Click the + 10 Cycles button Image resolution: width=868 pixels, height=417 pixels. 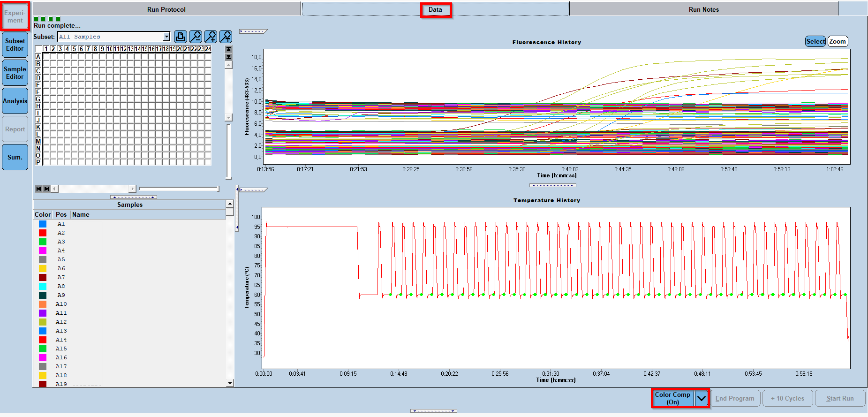click(787, 398)
